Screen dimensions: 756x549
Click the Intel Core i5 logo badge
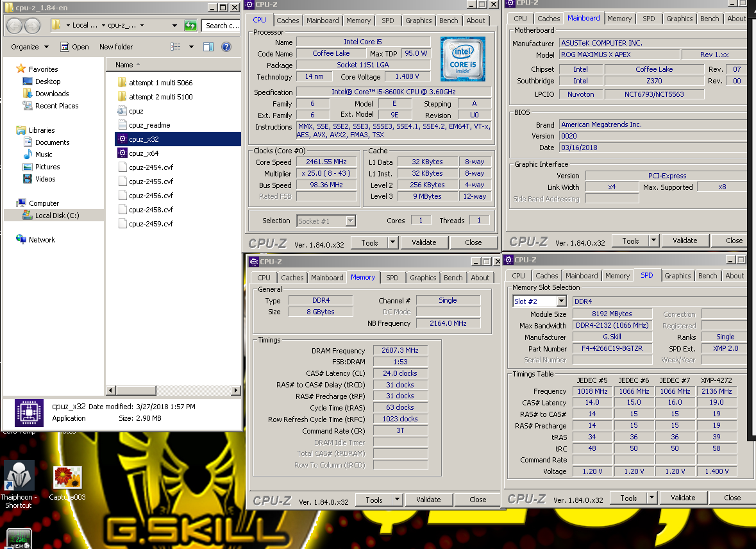click(x=462, y=59)
